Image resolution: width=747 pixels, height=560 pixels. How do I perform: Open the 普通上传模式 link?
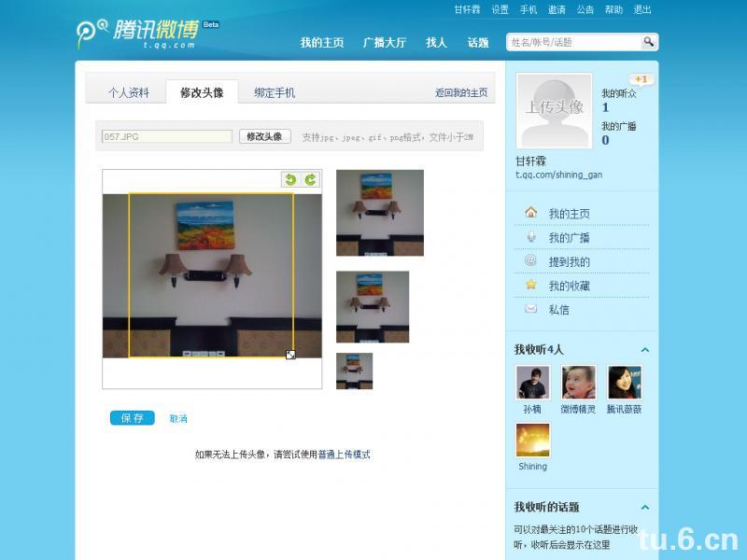pyautogui.click(x=344, y=455)
